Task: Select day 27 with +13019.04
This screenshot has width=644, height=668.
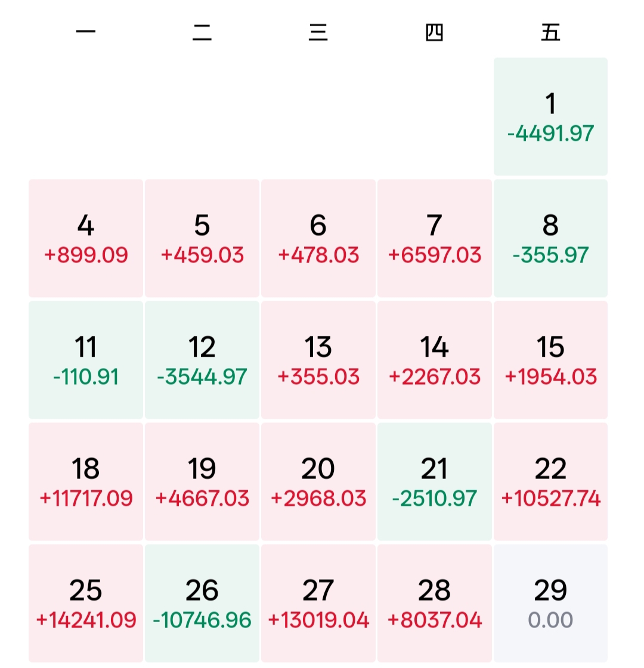Action: coord(318,603)
